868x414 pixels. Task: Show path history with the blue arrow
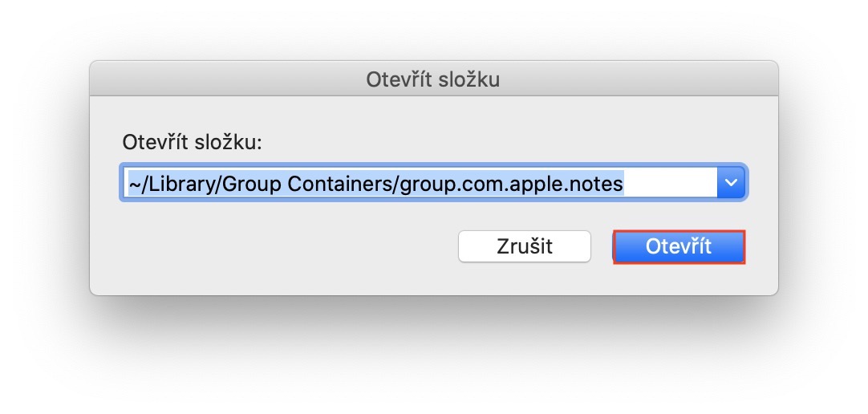point(730,183)
